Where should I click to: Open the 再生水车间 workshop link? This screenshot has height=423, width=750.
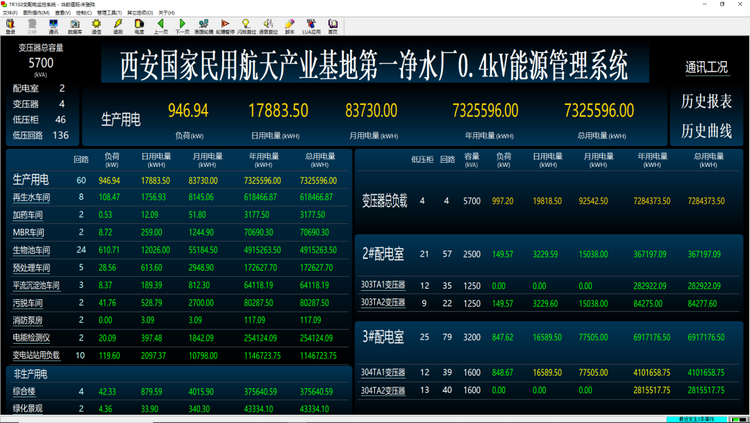click(x=31, y=197)
